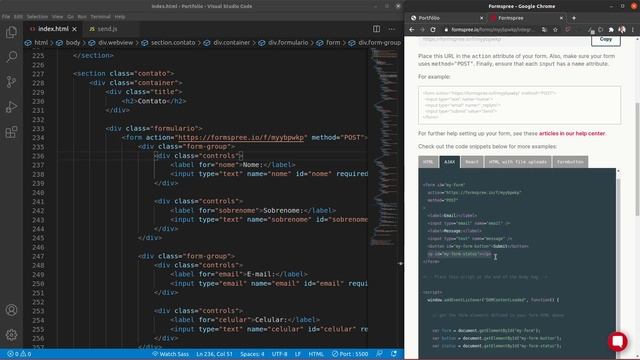The image size is (640, 360).
Task: Select the AJAX snippet tab
Action: tap(449, 162)
